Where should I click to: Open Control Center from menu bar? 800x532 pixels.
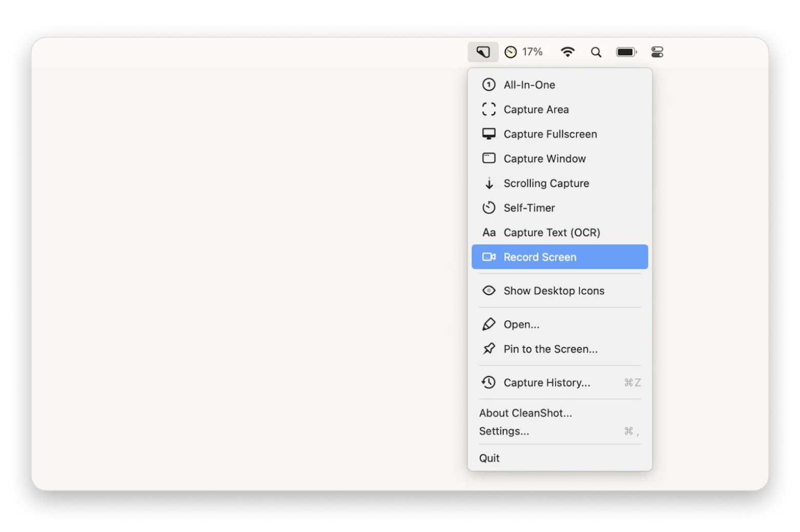657,52
